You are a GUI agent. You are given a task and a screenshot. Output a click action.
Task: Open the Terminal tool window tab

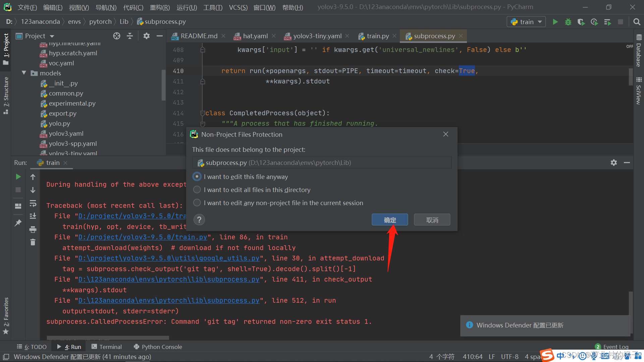[x=106, y=347]
